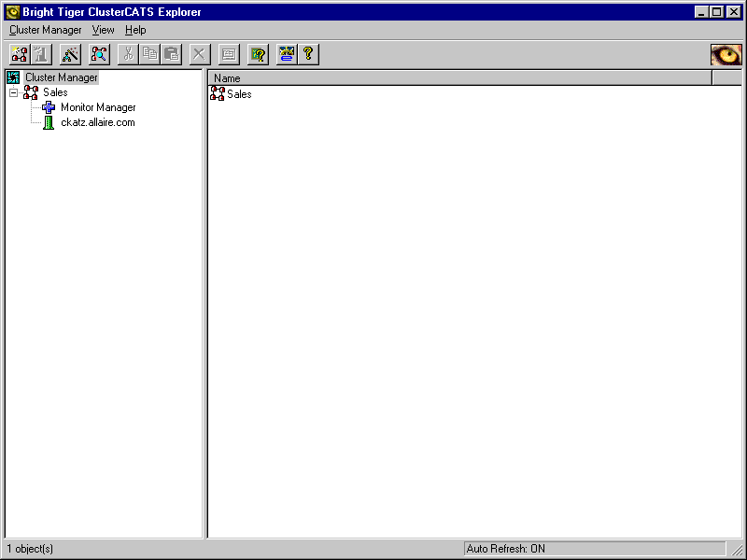The height and width of the screenshot is (560, 747).
Task: Click the Find cluster magnifier icon
Action: tap(99, 54)
